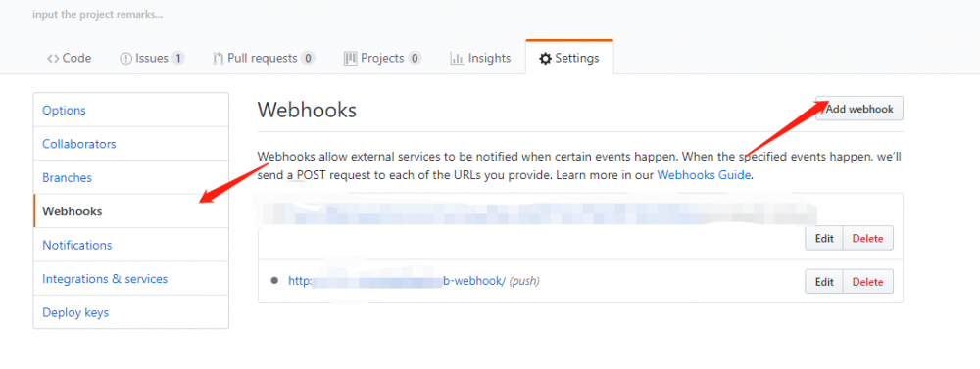Viewport: 980px width, 369px height.
Task: Go to Branches settings
Action: tap(131, 177)
